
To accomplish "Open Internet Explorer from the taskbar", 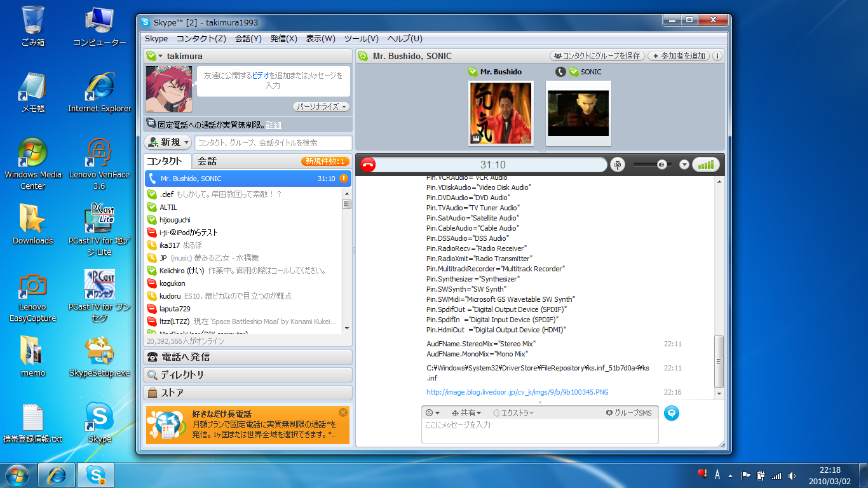I will tap(57, 475).
